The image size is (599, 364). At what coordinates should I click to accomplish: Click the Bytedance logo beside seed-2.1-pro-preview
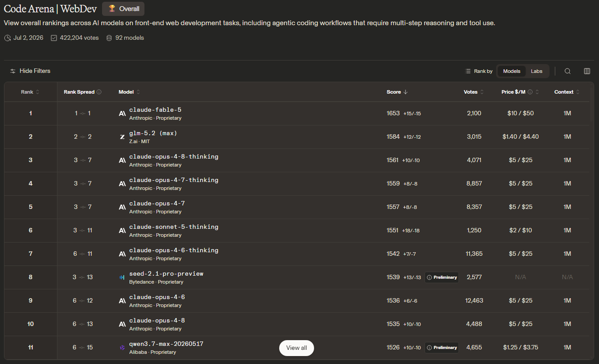(122, 277)
